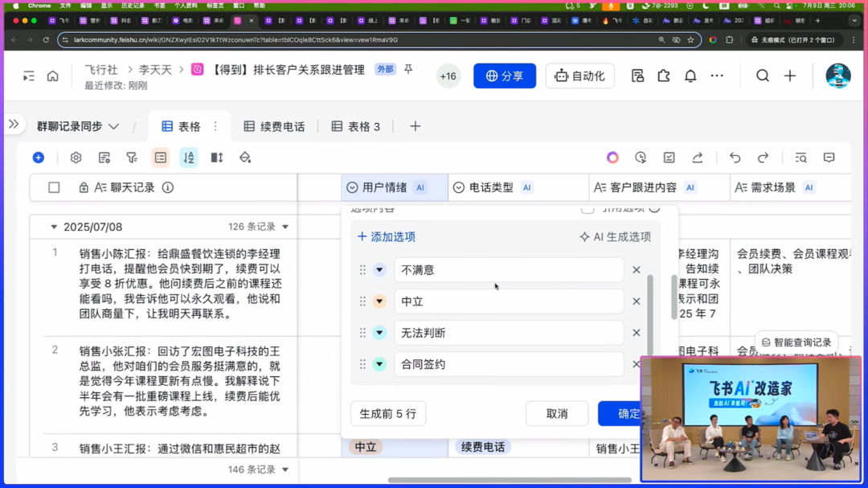Open row height settings icon

(217, 158)
